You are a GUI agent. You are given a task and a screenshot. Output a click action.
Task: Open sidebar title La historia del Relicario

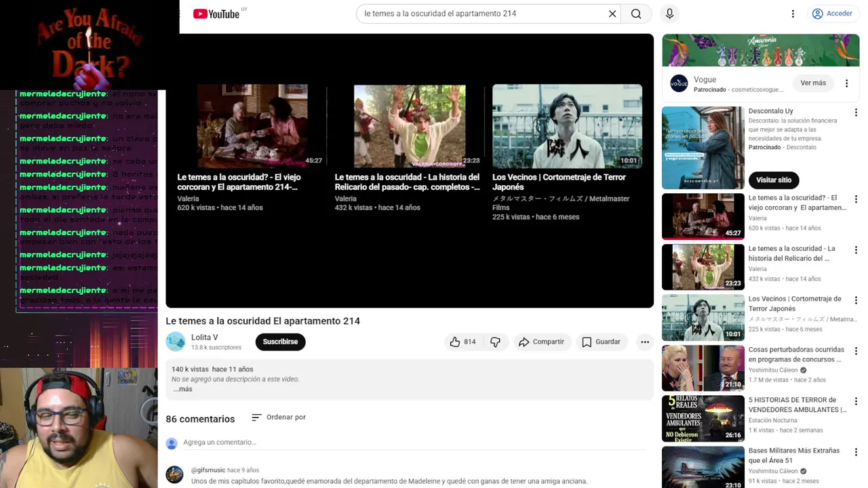pos(792,253)
